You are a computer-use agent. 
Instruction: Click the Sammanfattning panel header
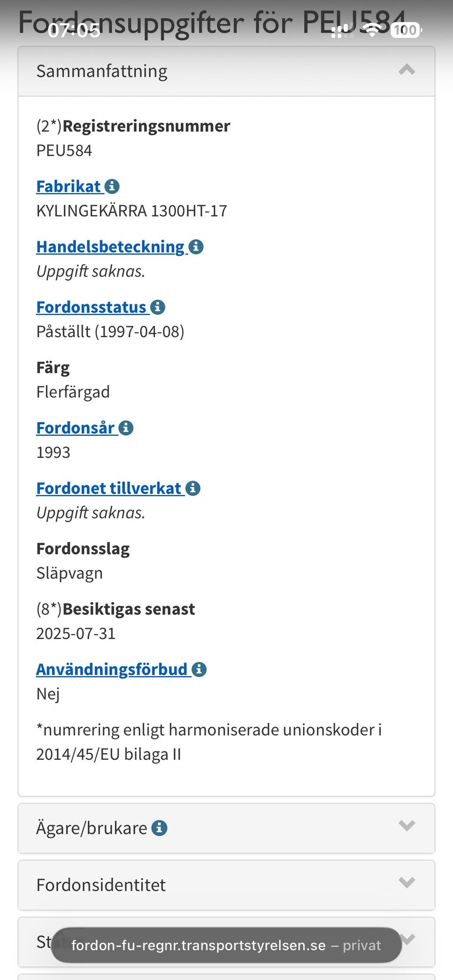(x=189, y=71)
